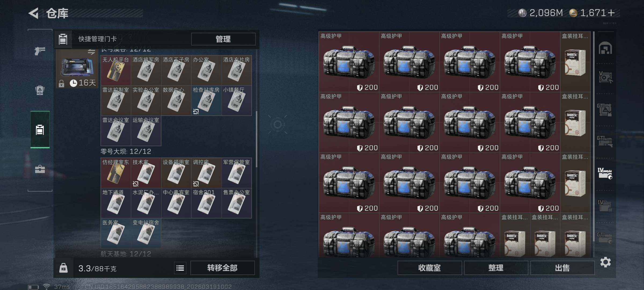Open the settings gear beside 出售
644x290 pixels.
coord(605,262)
